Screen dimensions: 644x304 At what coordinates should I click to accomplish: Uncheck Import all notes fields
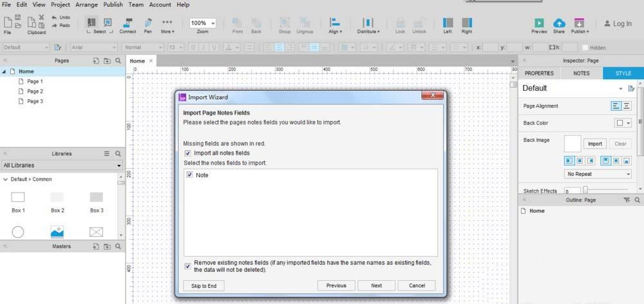188,153
